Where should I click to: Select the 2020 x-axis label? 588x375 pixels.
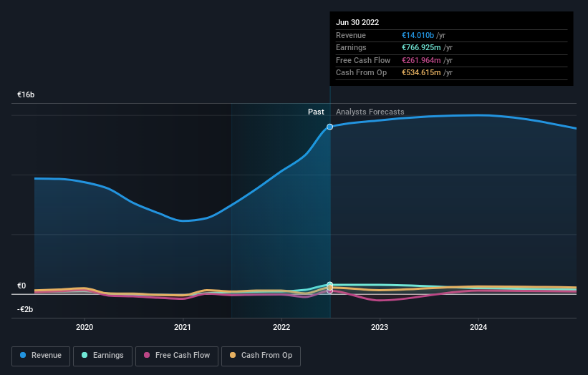coord(85,327)
